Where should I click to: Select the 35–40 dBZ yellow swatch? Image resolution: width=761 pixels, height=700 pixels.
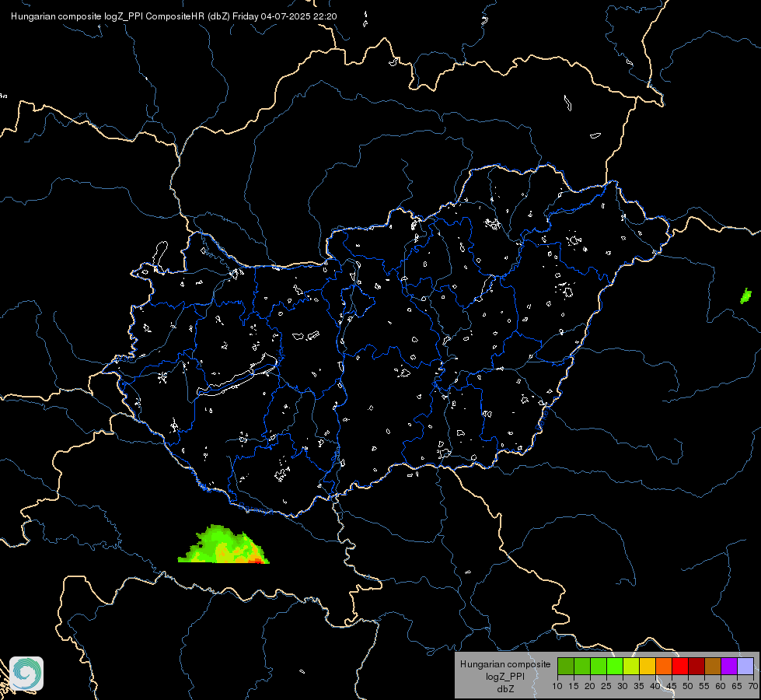648,666
